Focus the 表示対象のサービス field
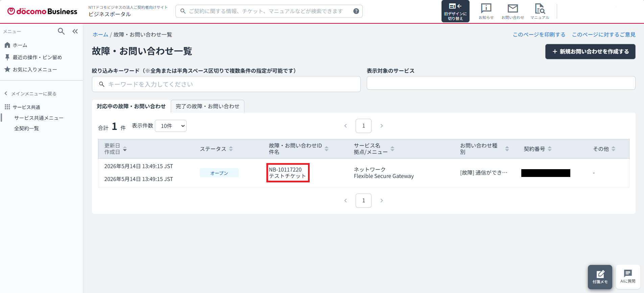 tap(501, 83)
